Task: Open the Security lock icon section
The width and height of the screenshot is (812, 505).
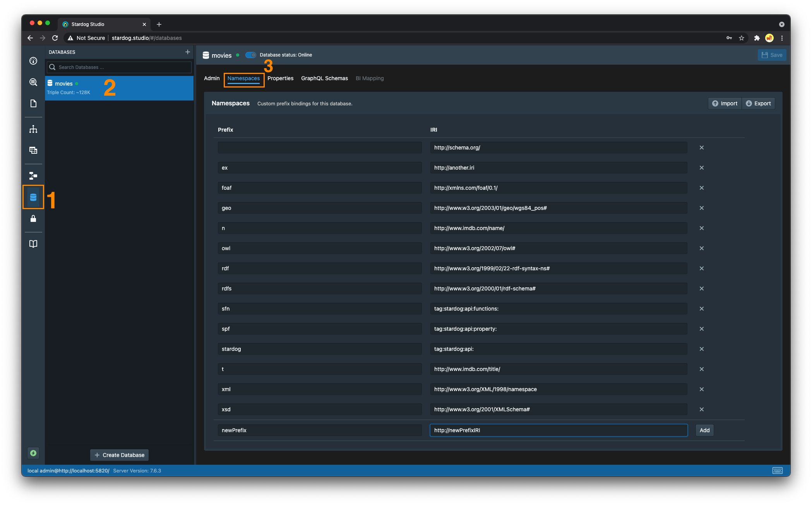Action: coord(33,219)
